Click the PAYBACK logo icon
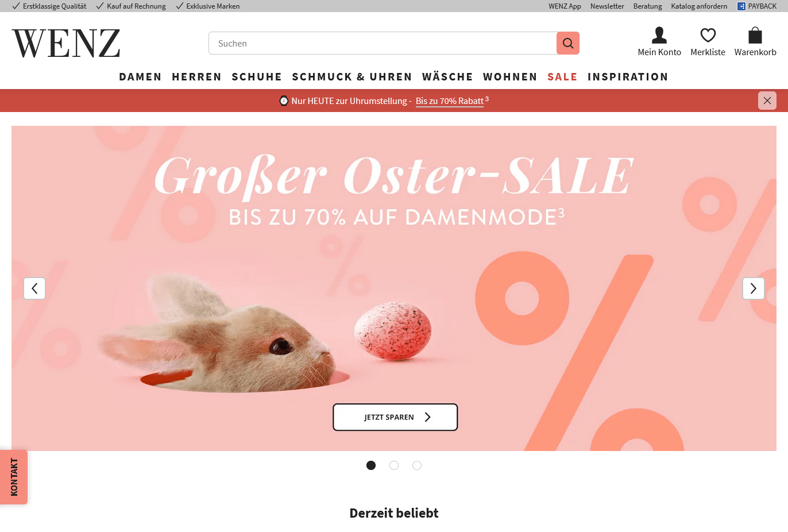The width and height of the screenshot is (788, 532). [x=741, y=6]
